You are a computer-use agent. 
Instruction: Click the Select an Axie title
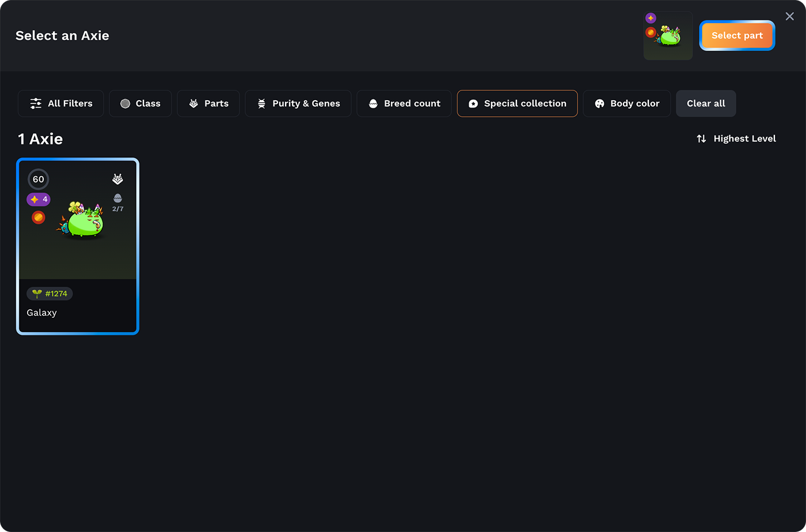pyautogui.click(x=62, y=36)
